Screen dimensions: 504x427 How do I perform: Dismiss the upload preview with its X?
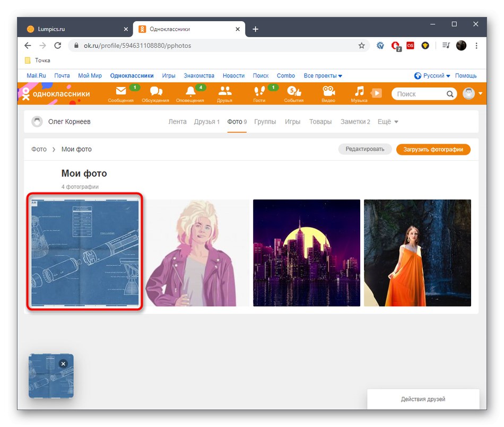click(63, 364)
